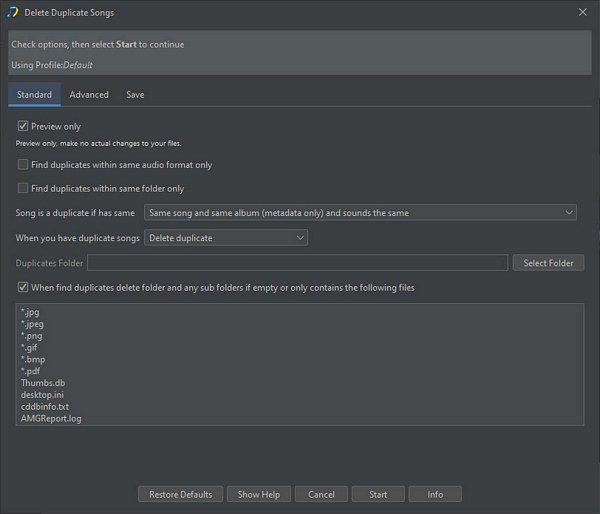Image resolution: width=600 pixels, height=514 pixels.
Task: Open Show Help
Action: (258, 494)
